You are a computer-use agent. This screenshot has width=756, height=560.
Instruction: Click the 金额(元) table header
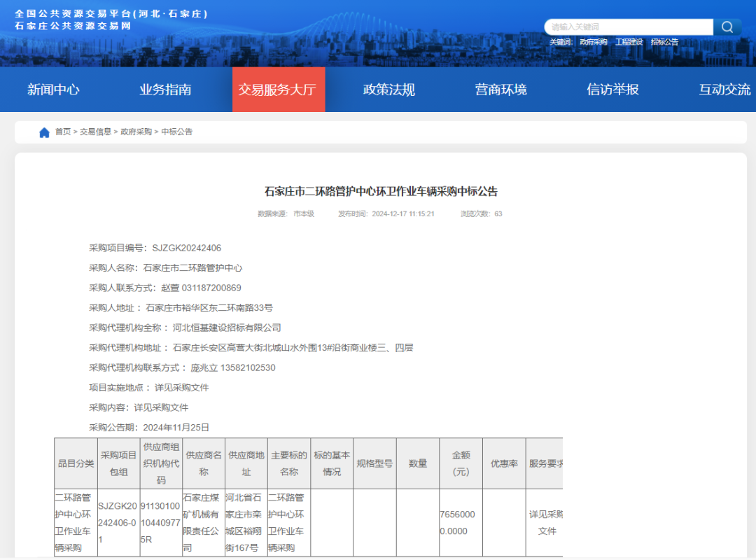pos(461,463)
